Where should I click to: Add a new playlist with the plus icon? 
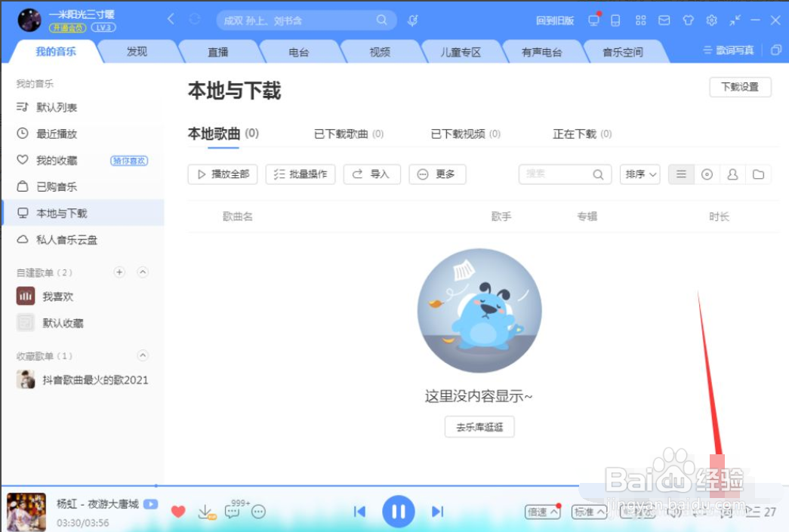[x=119, y=272]
